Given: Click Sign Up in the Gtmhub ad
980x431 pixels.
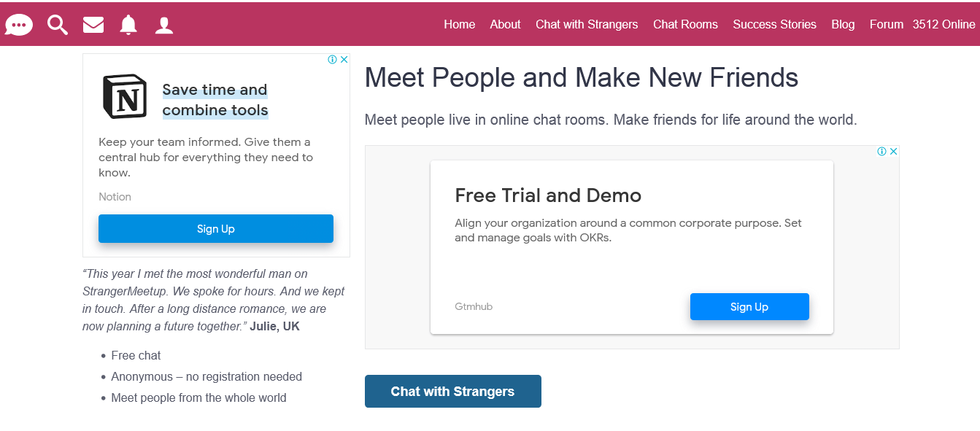Looking at the screenshot, I should [x=749, y=307].
